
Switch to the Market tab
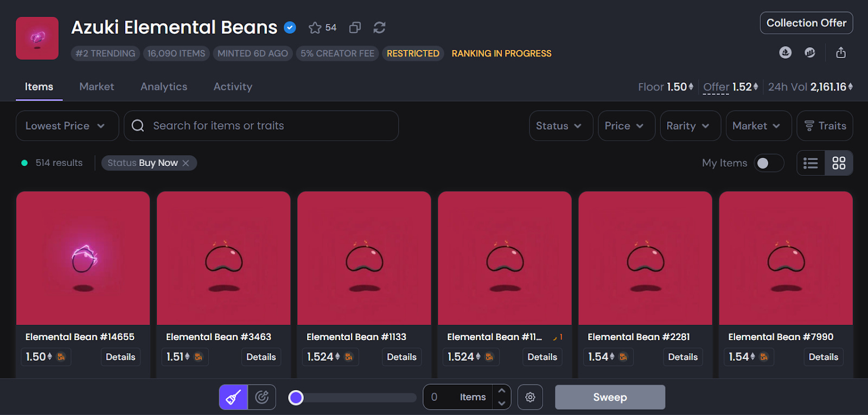(97, 87)
